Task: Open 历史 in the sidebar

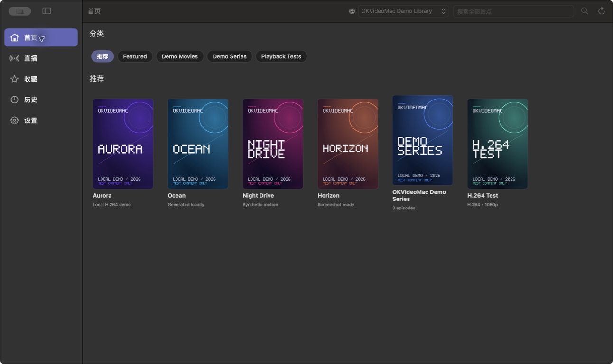Action: point(41,100)
